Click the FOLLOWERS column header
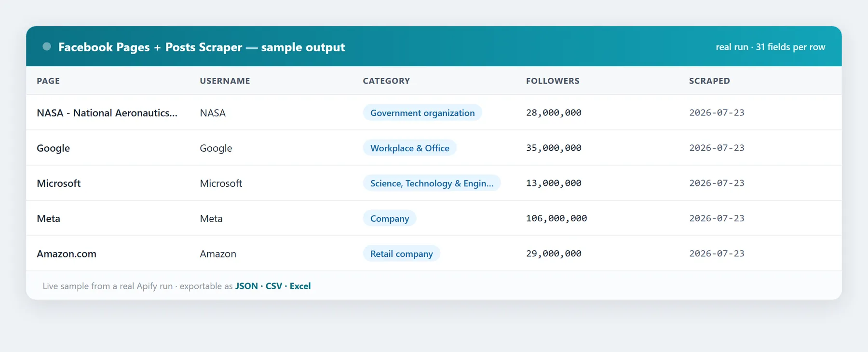The height and width of the screenshot is (352, 868). 553,81
